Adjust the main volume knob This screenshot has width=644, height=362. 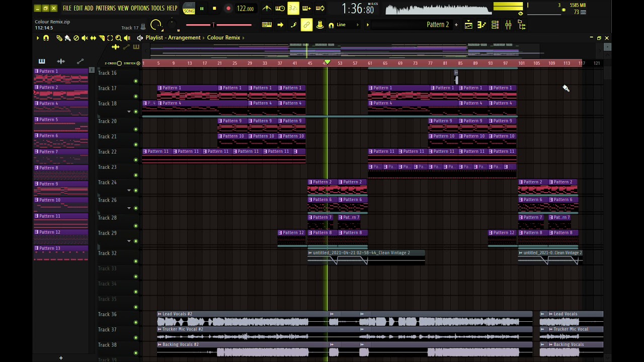(x=156, y=25)
